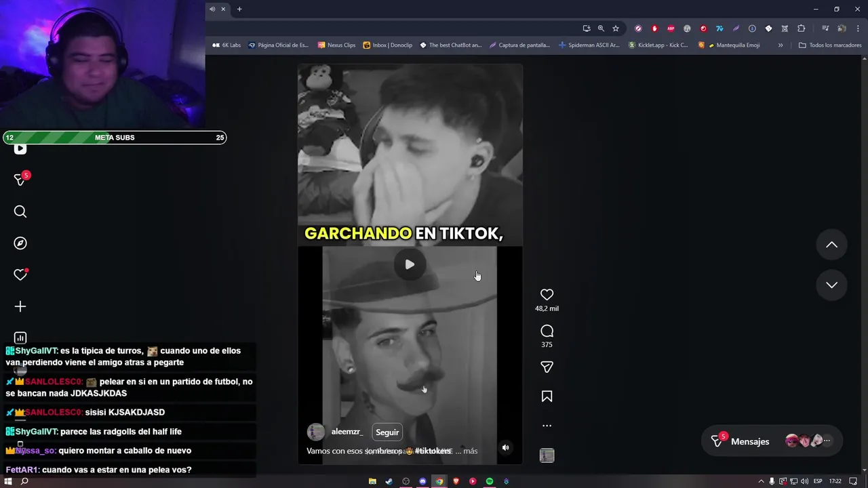Screen dimensions: 868x488
Task: Open the Windows notification center
Action: point(853,481)
